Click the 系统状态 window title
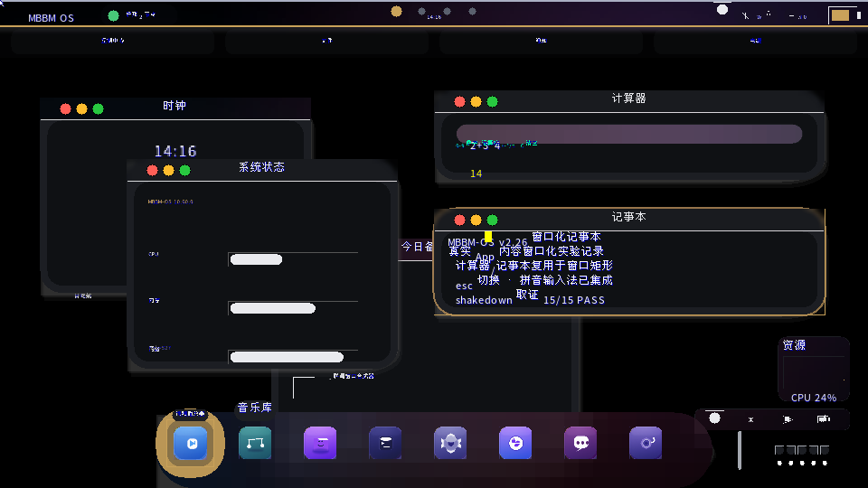The height and width of the screenshot is (488, 868). (262, 167)
